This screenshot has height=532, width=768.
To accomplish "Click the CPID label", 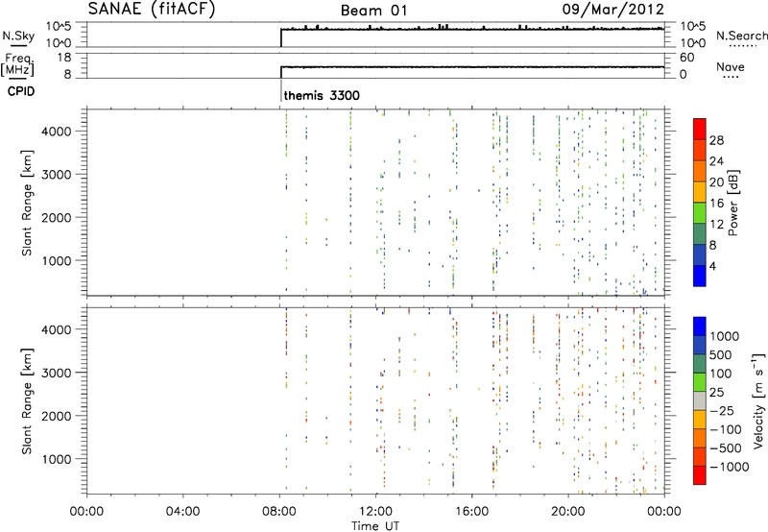I will click(x=21, y=91).
